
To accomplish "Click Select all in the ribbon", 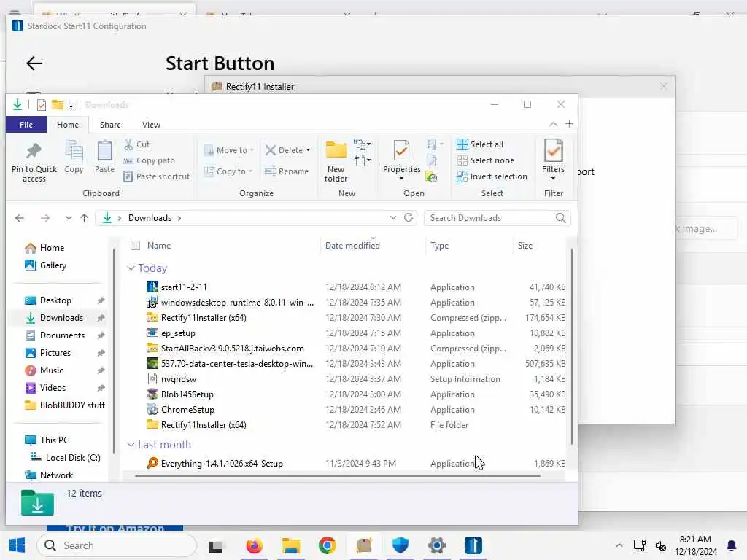I will [x=480, y=144].
